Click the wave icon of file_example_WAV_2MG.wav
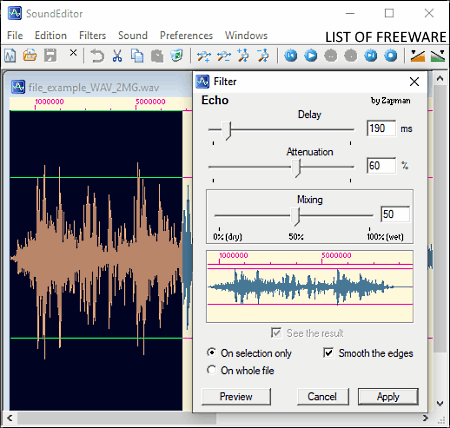Screen dimensions: 450x428 point(18,87)
